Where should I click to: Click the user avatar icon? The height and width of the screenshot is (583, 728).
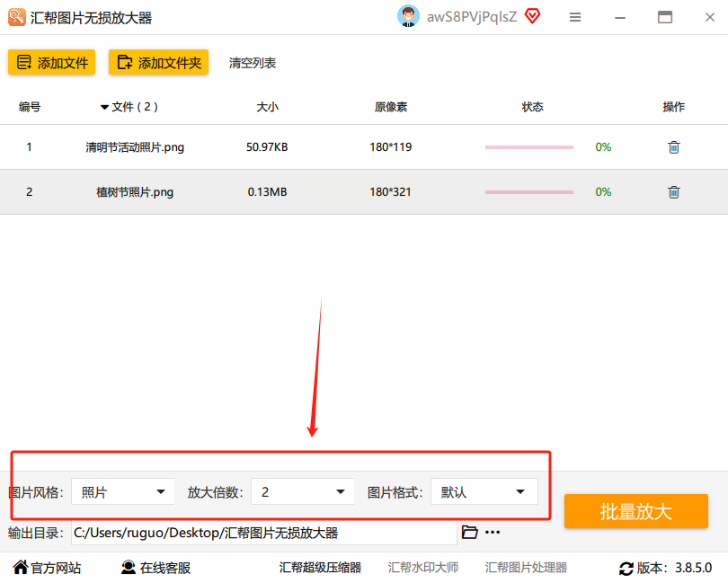coord(408,16)
